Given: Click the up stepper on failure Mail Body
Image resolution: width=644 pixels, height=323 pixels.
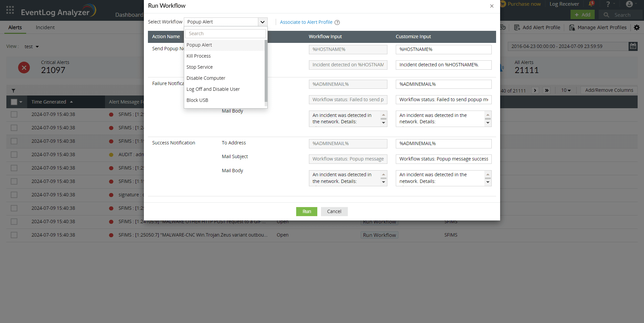Looking at the screenshot, I should (383, 115).
